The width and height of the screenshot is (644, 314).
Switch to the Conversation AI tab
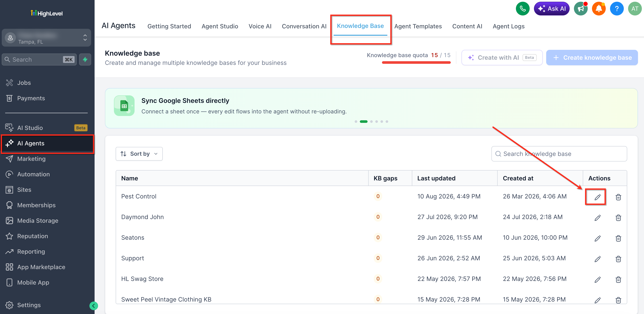point(304,26)
